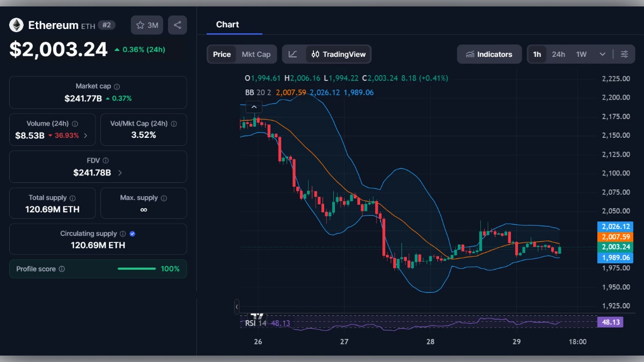
Task: Switch to the Chart tab
Action: [x=227, y=24]
